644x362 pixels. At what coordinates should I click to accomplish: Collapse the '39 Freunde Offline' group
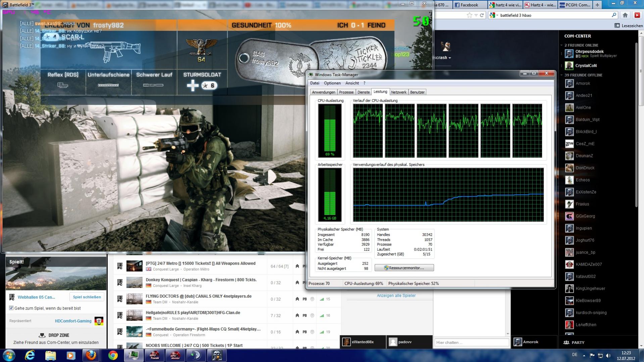[x=561, y=75]
